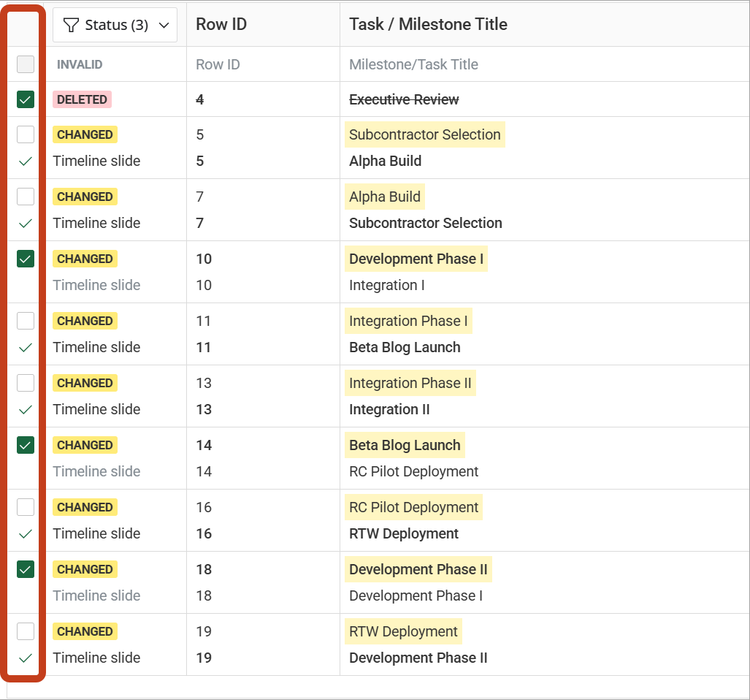The height and width of the screenshot is (700, 750).
Task: Click the INVALID status label in the header row
Action: [80, 64]
